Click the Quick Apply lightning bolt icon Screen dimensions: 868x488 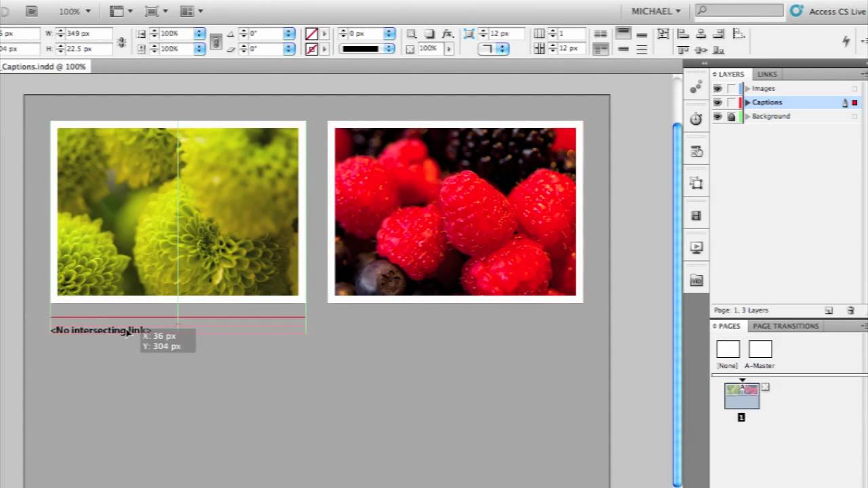(x=846, y=41)
